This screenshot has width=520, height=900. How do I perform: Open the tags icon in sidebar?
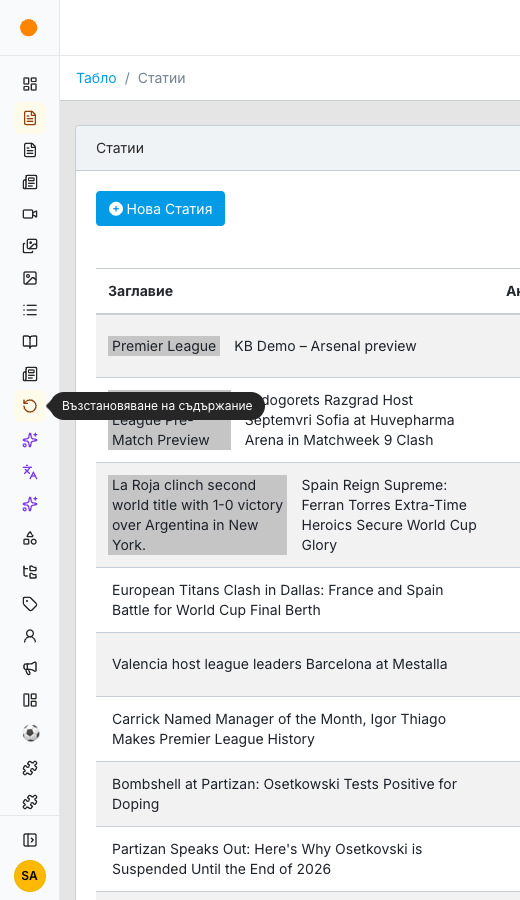[29, 604]
